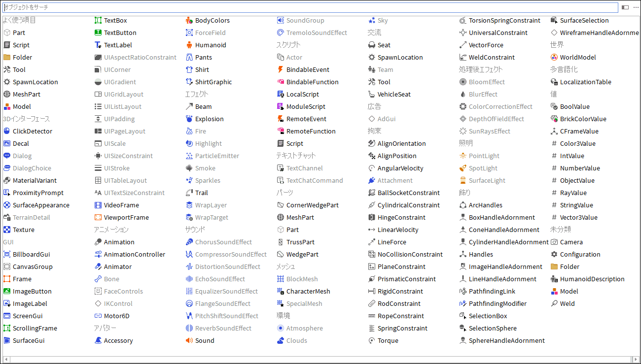Select BindableFunction in the list
Screen dimensions: 641x364
pyautogui.click(x=313, y=82)
